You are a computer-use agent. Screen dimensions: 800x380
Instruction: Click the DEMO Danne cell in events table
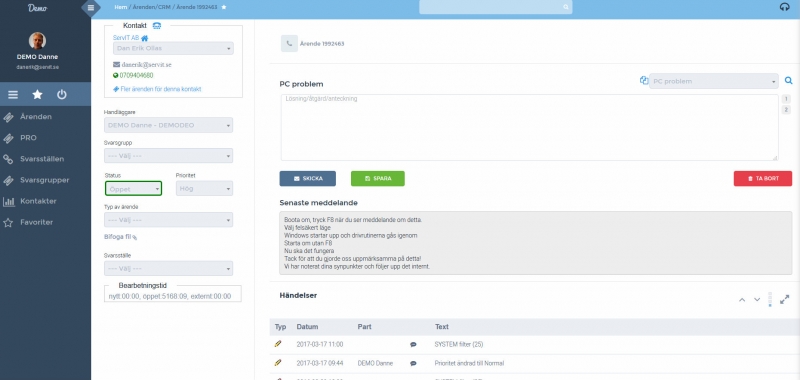tap(375, 363)
